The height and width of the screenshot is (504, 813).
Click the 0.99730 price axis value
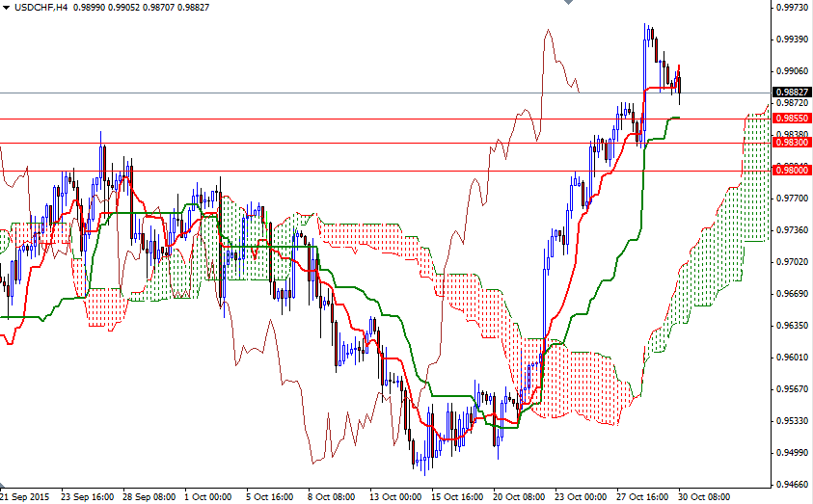tap(792, 8)
